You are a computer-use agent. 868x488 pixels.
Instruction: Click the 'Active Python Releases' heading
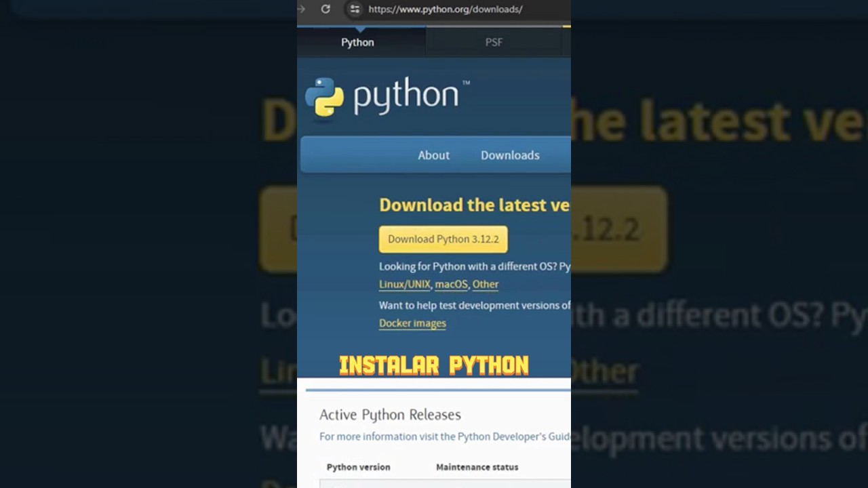click(390, 415)
